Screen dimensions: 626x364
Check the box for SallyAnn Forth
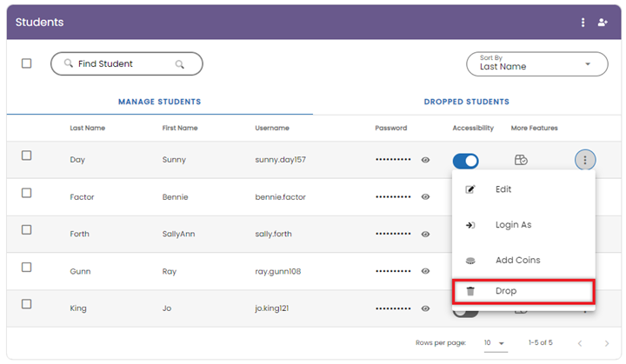click(x=26, y=229)
